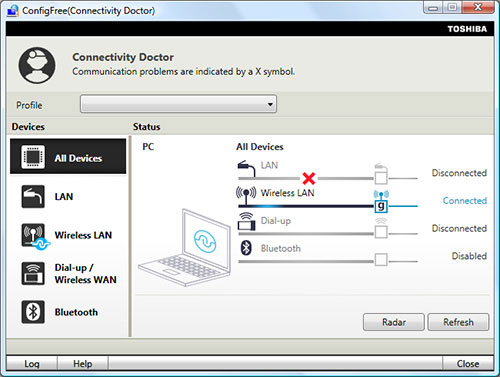
Task: Click the Connected status link for Wireless LAN
Action: click(465, 201)
